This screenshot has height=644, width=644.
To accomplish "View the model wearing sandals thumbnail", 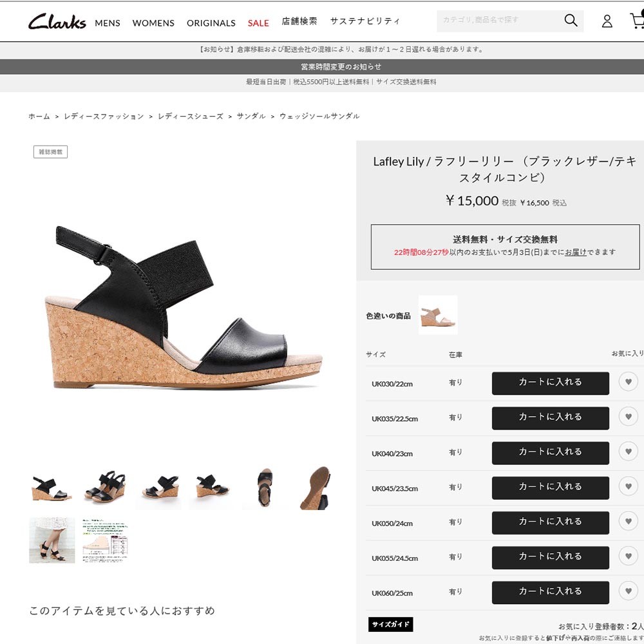I will point(52,540).
